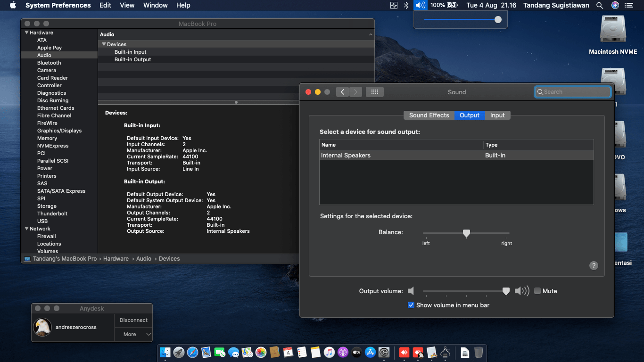The width and height of the screenshot is (644, 362).
Task: Enable the Mute checkbox for output volume
Action: click(537, 291)
